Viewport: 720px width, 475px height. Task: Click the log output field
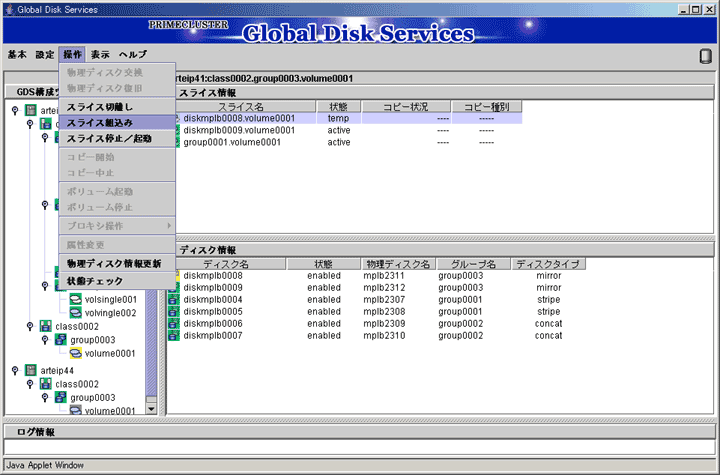coord(360,447)
